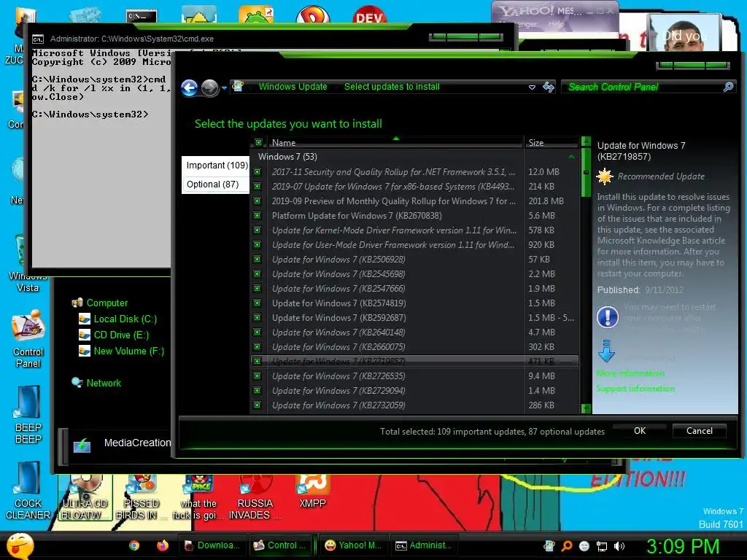Uncheck 2017-11 Security and Quality Rollup update
747x560 pixels.
(x=258, y=172)
